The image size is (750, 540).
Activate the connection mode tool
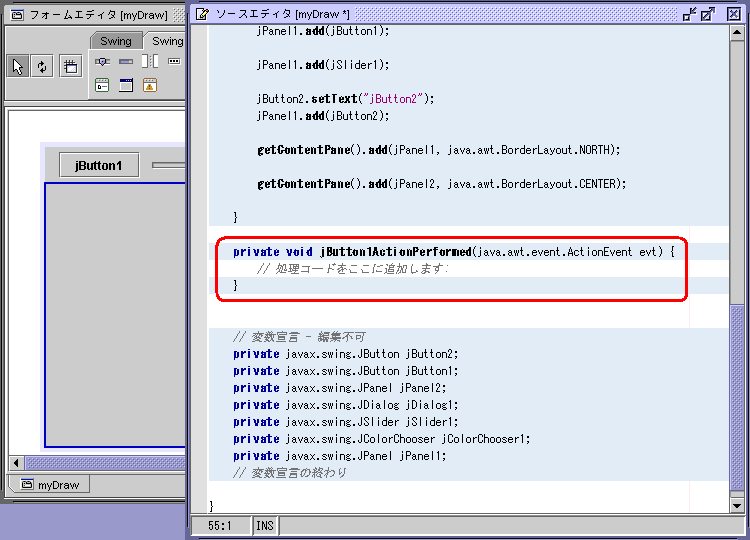tap(42, 66)
